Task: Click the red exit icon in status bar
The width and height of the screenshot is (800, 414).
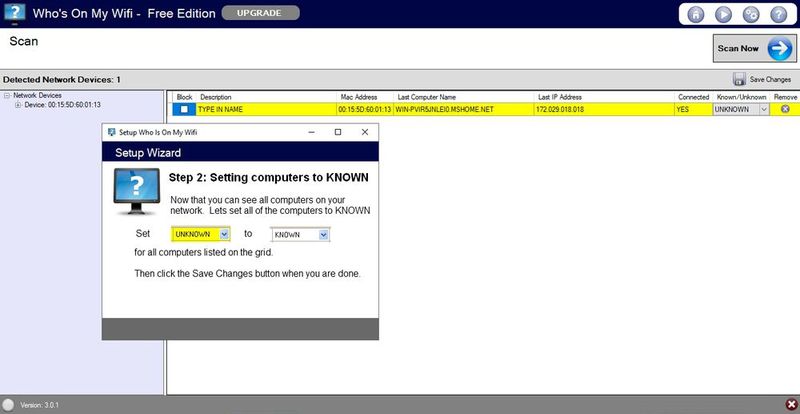Action: pos(791,404)
